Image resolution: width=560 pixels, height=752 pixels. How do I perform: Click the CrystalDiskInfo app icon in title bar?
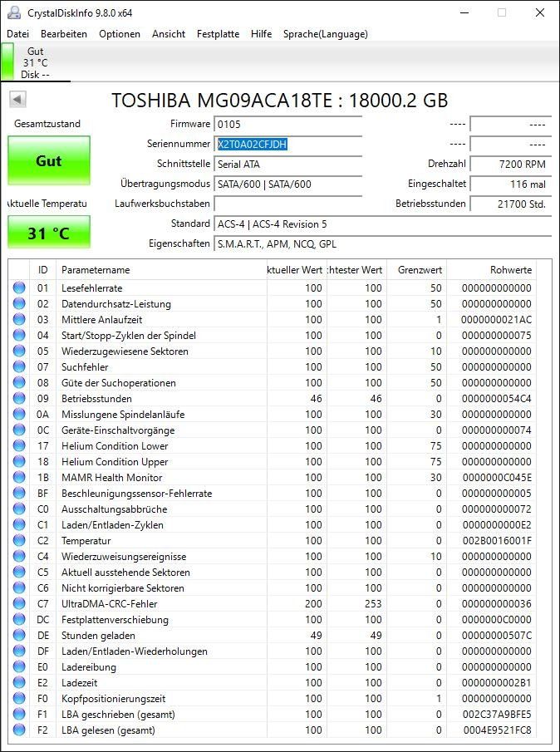[14, 12]
